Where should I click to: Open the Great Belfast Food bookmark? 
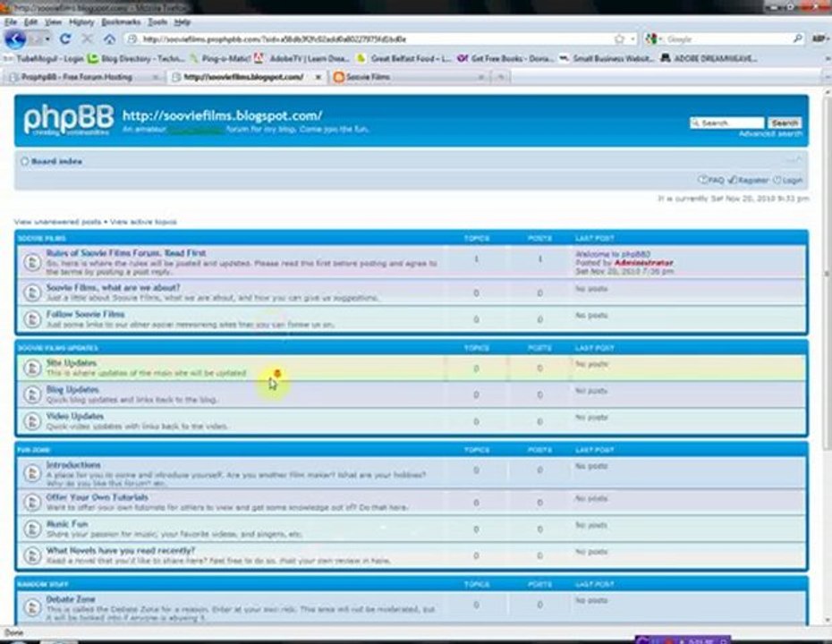point(404,58)
